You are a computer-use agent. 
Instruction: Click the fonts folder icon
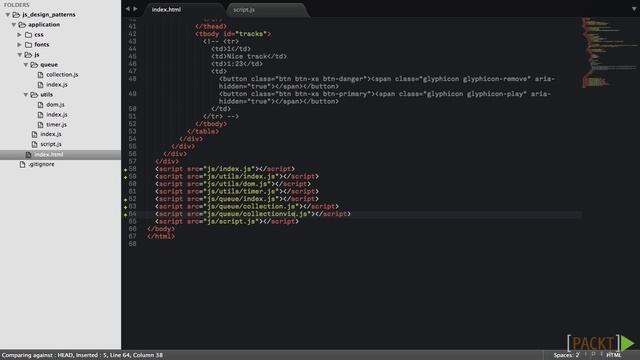(29, 45)
